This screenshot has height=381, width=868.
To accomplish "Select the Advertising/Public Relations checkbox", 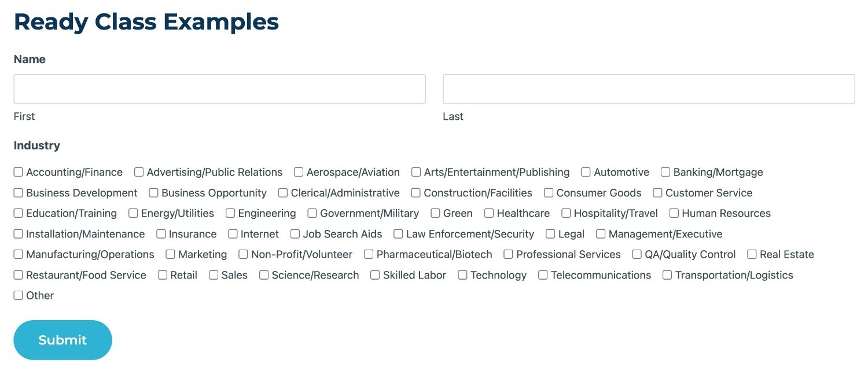I will click(138, 172).
